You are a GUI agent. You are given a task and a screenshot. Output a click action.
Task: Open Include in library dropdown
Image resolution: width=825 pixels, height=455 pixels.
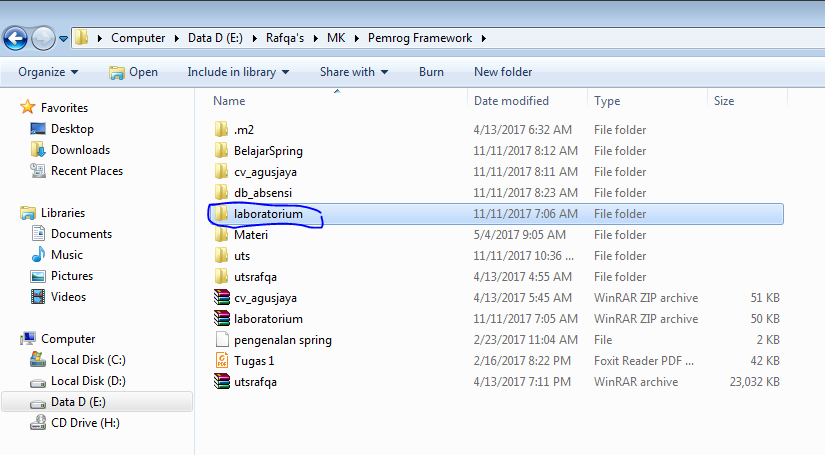[238, 72]
